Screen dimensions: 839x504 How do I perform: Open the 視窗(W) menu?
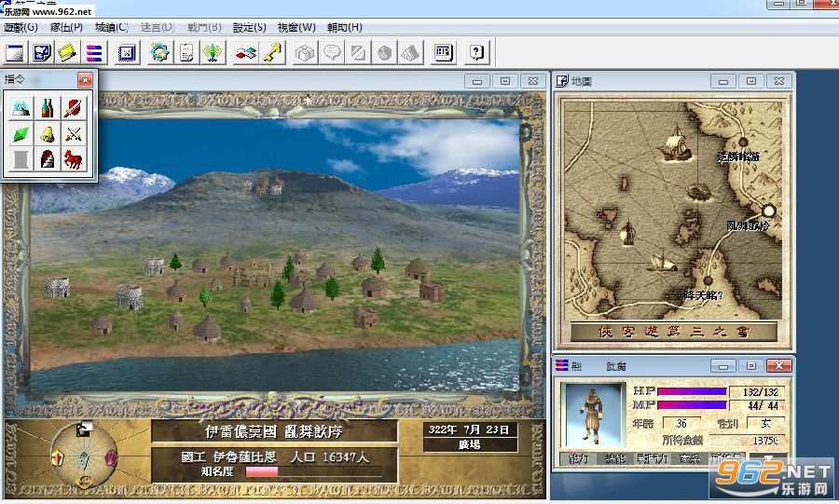pyautogui.click(x=296, y=27)
